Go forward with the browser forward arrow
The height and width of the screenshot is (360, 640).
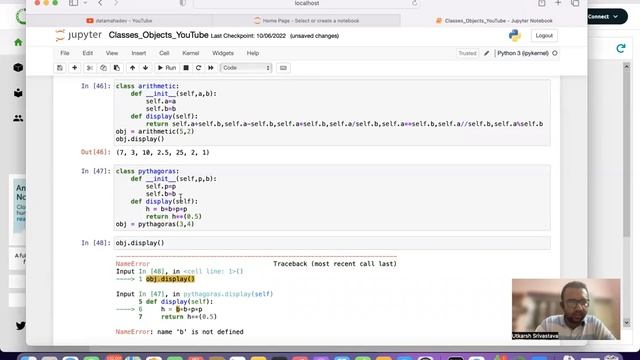pos(116,3)
